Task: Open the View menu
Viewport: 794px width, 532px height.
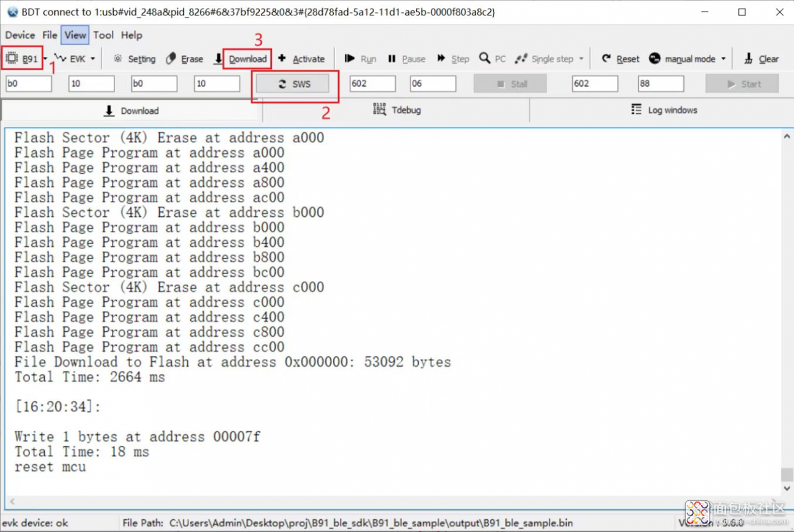Action: [75, 35]
